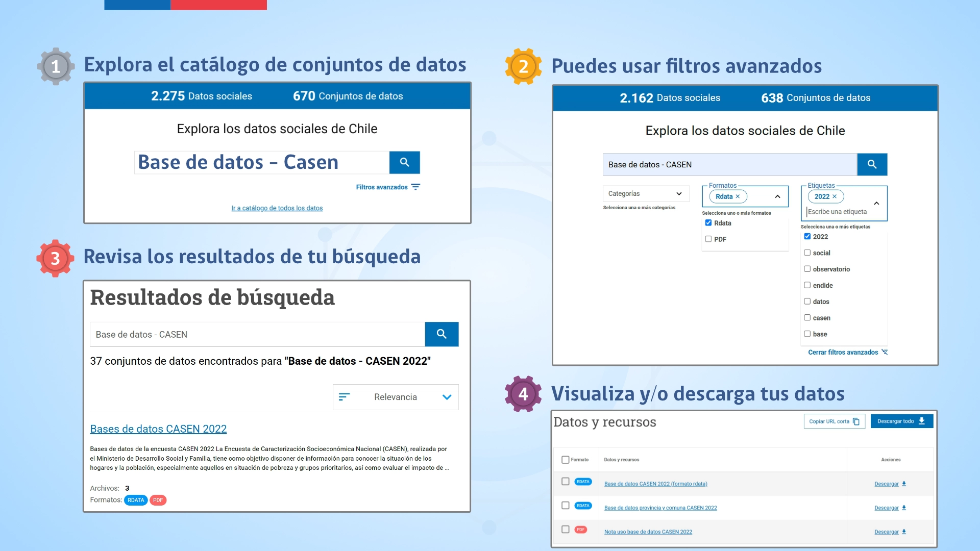
Task: Check the social tag checkbox
Action: 807,253
